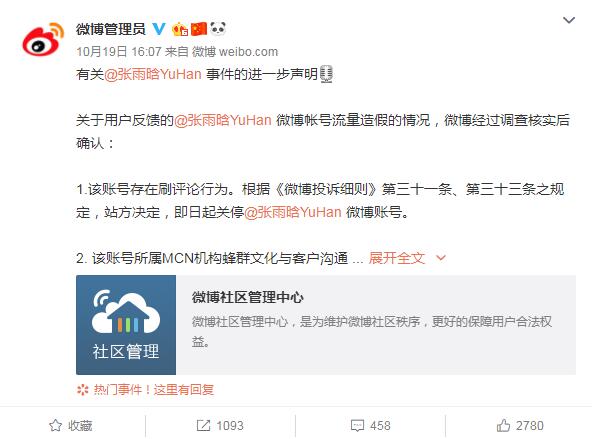The image size is (592, 439).
Task: Open the @张雨晗YuHan mention before 微博帐号流量造假
Action: click(222, 120)
